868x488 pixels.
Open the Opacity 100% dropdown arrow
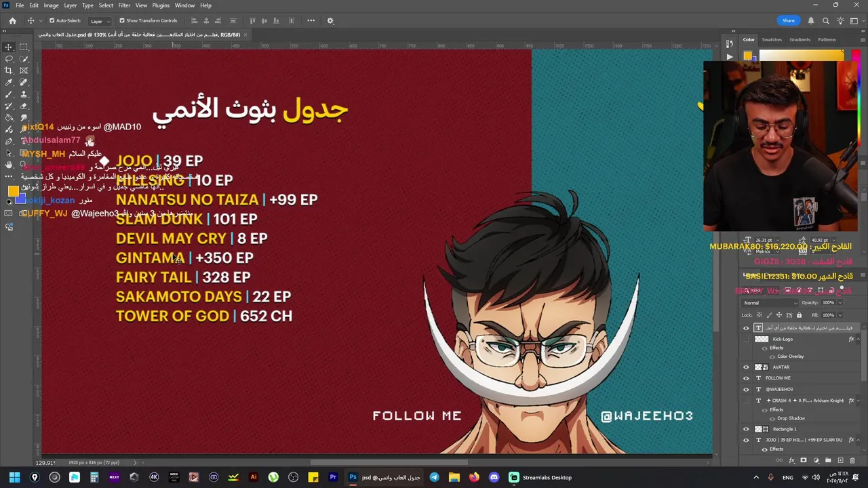[x=840, y=303]
